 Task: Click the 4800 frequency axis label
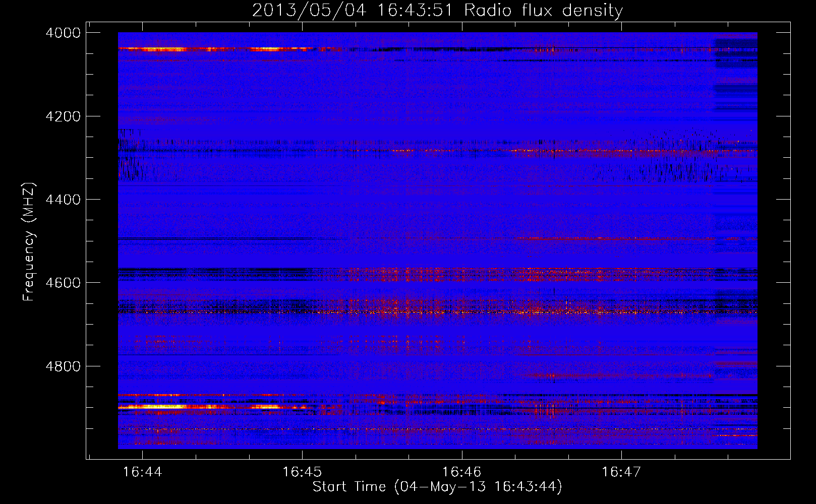[63, 366]
